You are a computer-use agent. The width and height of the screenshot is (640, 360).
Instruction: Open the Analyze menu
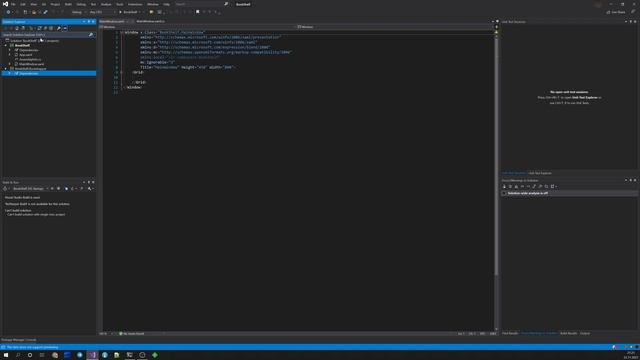coord(106,4)
